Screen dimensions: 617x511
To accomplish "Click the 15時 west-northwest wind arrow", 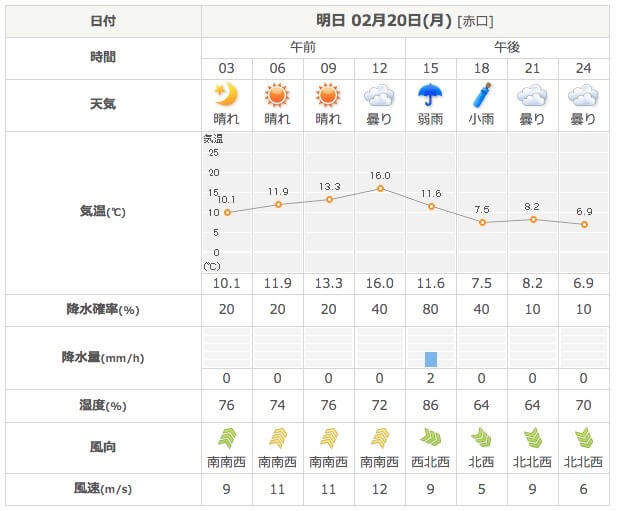I will [x=431, y=437].
